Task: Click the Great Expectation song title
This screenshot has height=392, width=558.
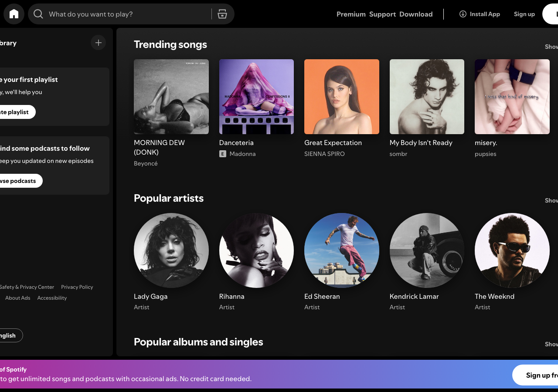Action: click(x=333, y=142)
